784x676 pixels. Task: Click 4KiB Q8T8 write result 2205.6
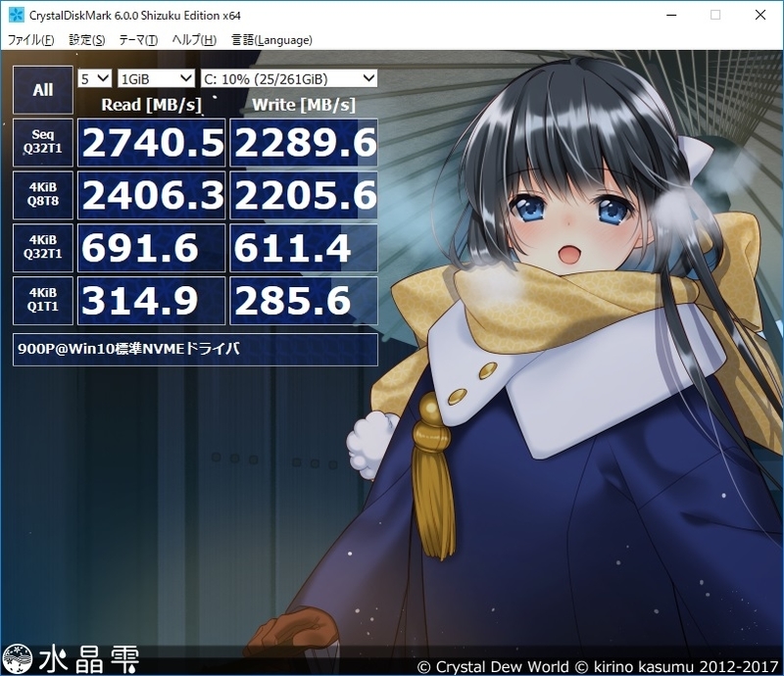(304, 195)
